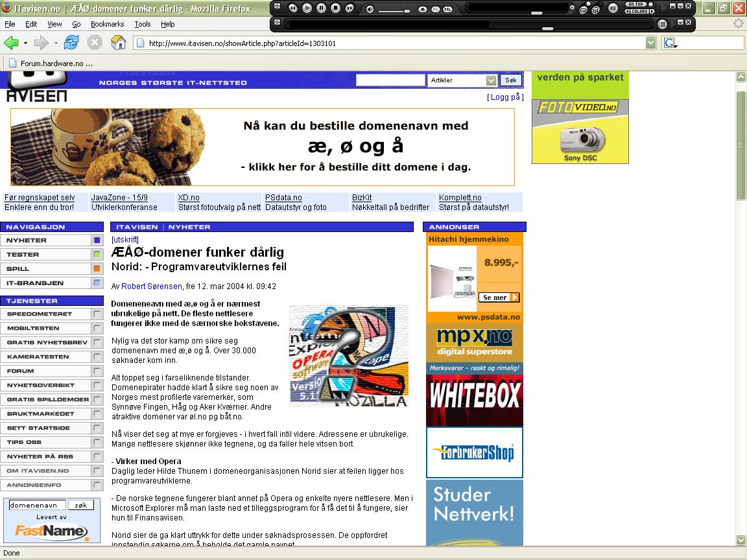Mute the media player speaker

(x=370, y=10)
